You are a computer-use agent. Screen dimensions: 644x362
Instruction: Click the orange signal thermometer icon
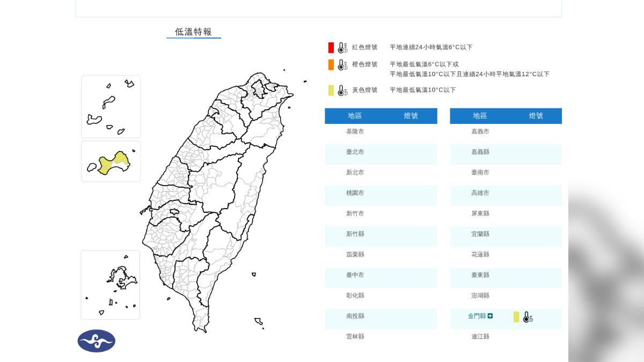click(x=342, y=65)
